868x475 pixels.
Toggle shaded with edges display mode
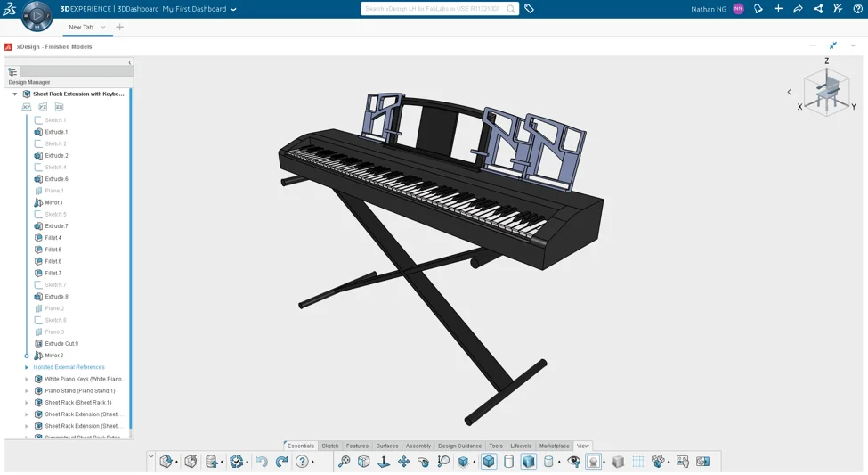coord(489,461)
